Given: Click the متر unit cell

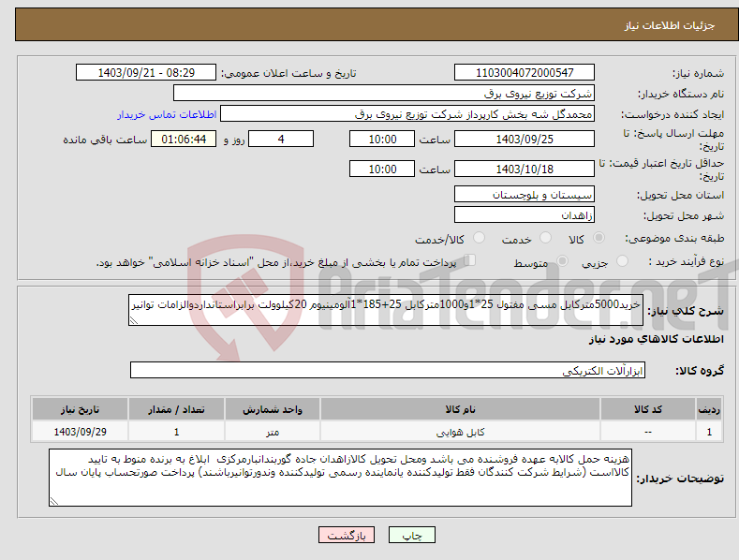Looking at the screenshot, I should (x=273, y=432).
